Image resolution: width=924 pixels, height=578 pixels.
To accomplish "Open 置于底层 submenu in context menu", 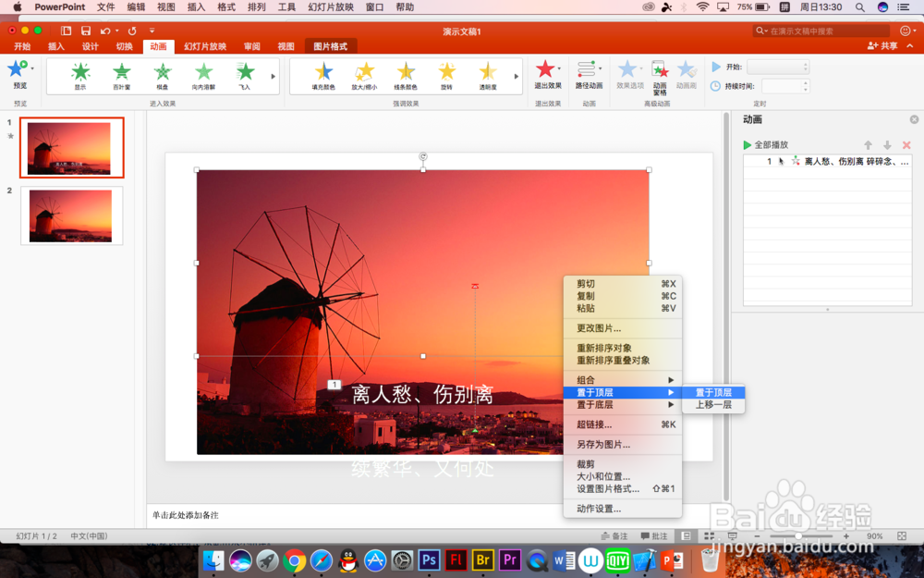I will tap(622, 405).
